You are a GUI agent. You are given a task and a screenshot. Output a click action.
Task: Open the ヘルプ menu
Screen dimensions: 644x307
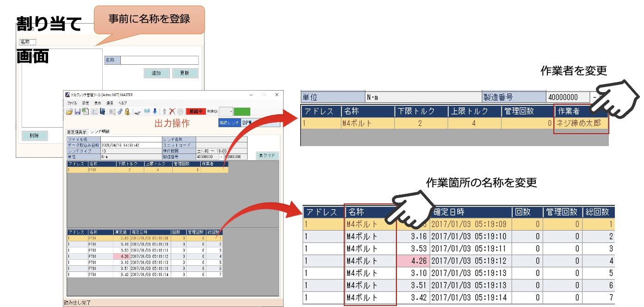pyautogui.click(x=123, y=103)
